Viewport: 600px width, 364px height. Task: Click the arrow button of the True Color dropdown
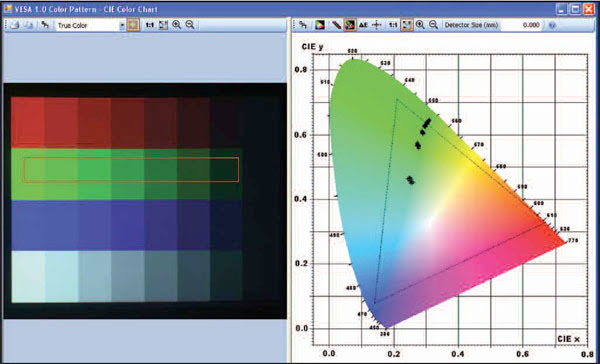click(x=122, y=25)
